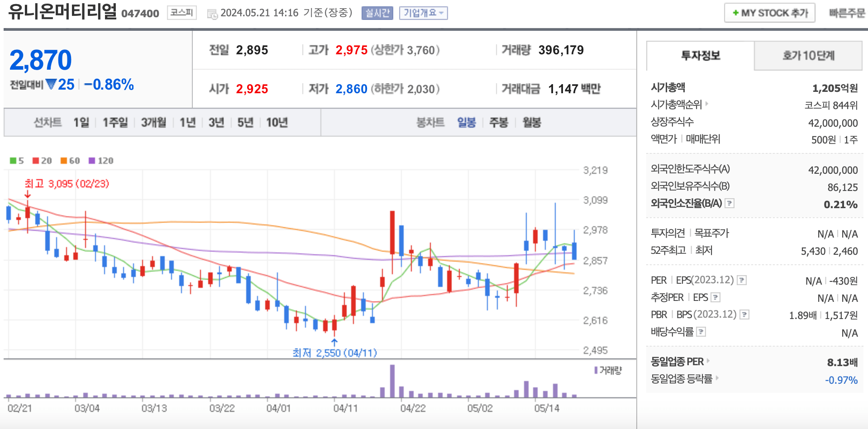Screen dimensions: 868x429
Task: Select the 1년 line chart period
Action: pos(187,123)
